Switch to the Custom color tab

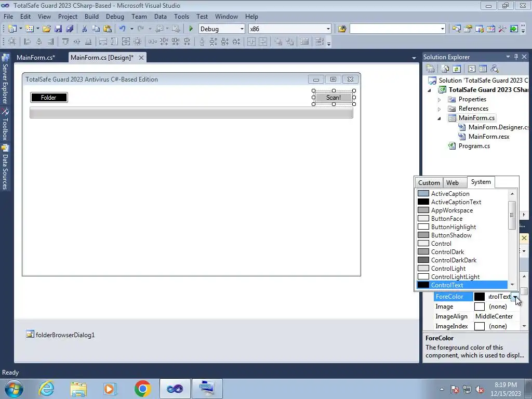click(x=429, y=182)
